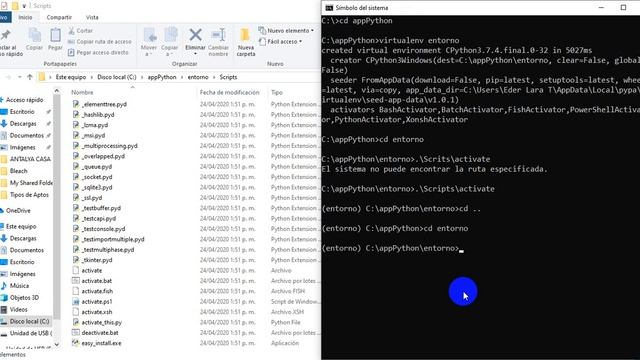Click Símbolo del sistema title icon
This screenshot has width=640, height=360.
329,8
